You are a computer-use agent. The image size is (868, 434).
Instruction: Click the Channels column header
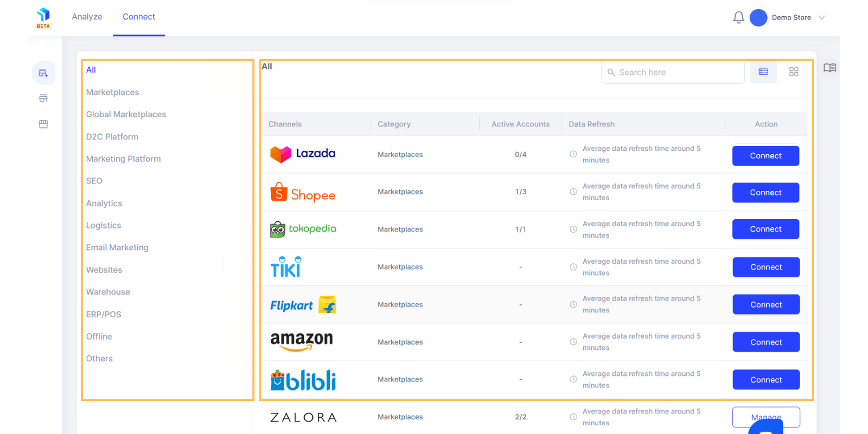tap(285, 124)
